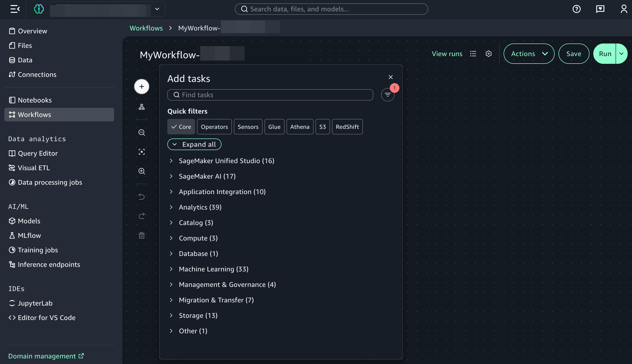Undo the last workflow change

[x=141, y=197]
